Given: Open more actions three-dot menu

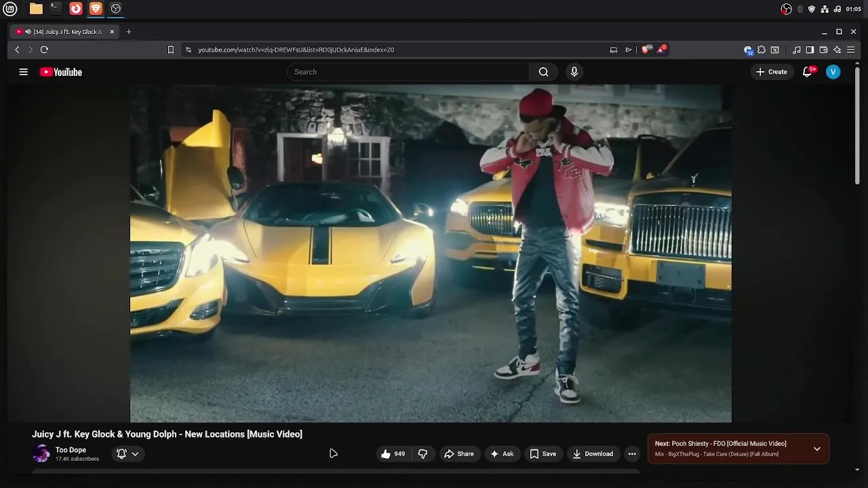Looking at the screenshot, I should [x=632, y=454].
